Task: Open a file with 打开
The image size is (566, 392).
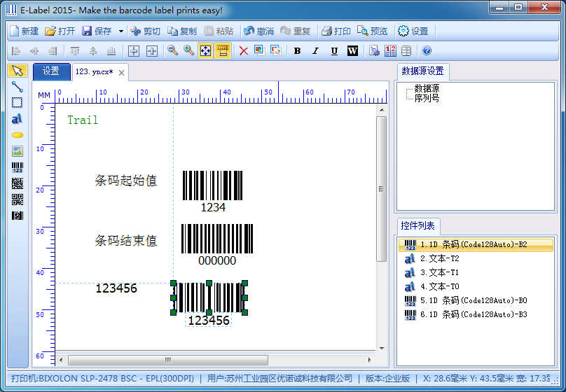Action: (x=60, y=31)
